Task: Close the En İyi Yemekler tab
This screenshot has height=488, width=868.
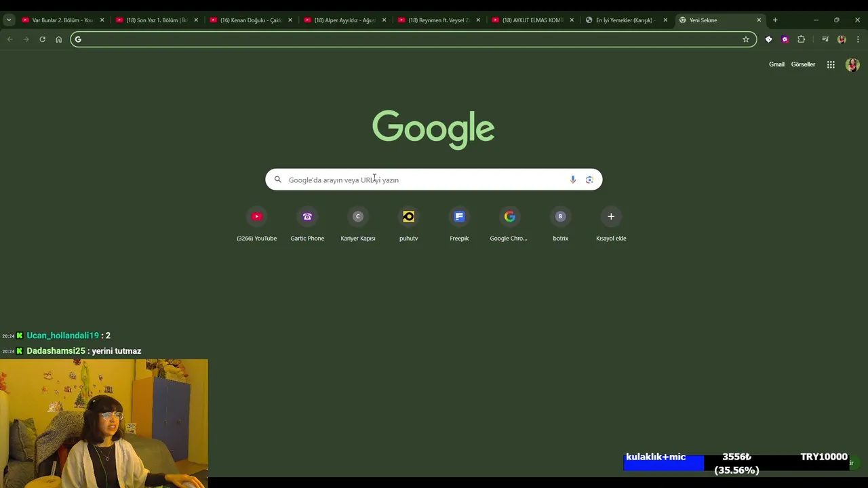Action: pos(665,20)
